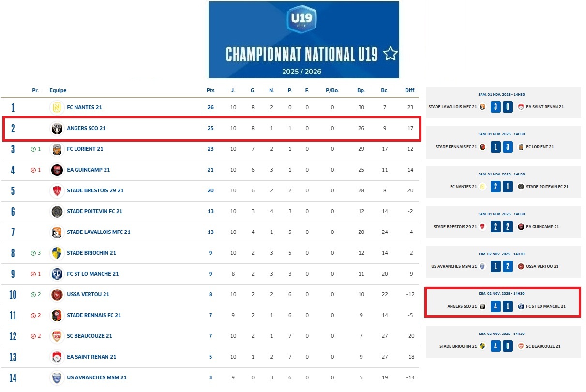Screen dimensions: 586x392
Task: Click the USSA Vertou crest in standings
Action: (x=57, y=294)
